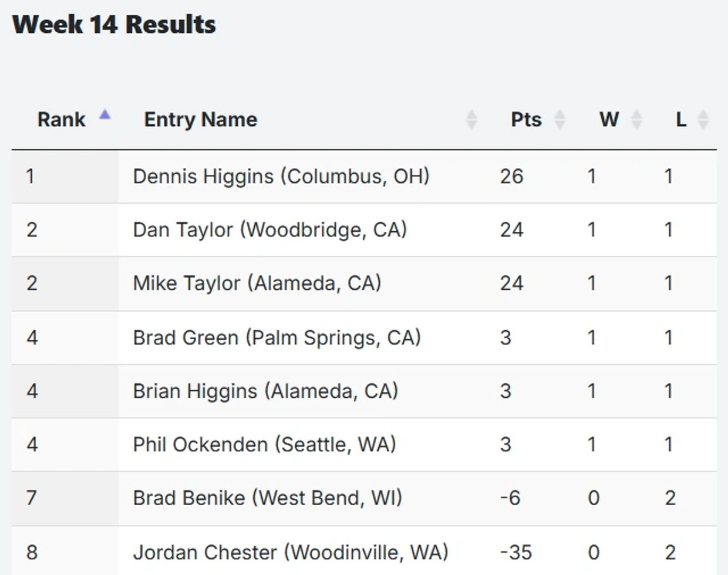The width and height of the screenshot is (728, 575).
Task: Select Dennis Higgins (Columbus, OH) entry
Action: (281, 177)
